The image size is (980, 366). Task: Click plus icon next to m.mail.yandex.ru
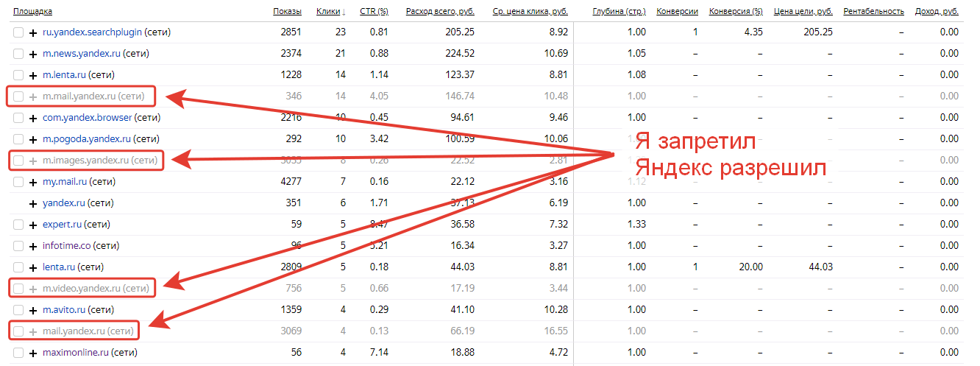point(33,96)
